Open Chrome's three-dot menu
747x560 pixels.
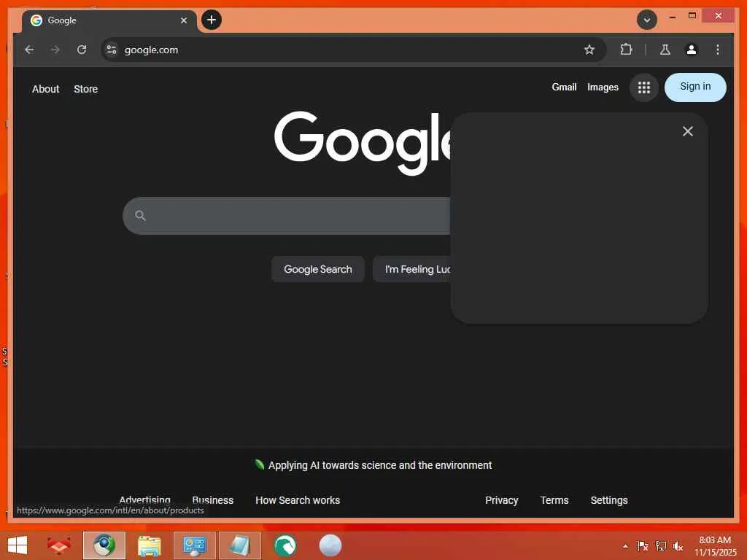[x=718, y=50]
